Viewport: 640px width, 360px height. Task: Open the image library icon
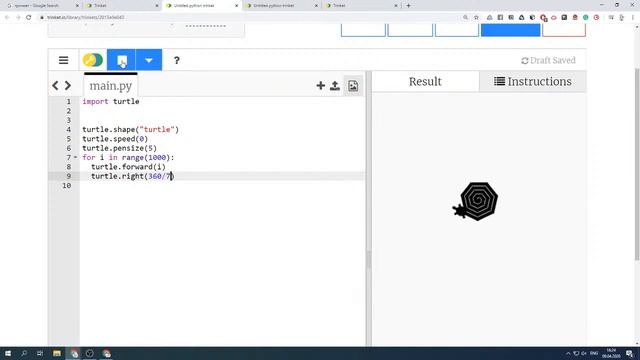click(x=353, y=86)
